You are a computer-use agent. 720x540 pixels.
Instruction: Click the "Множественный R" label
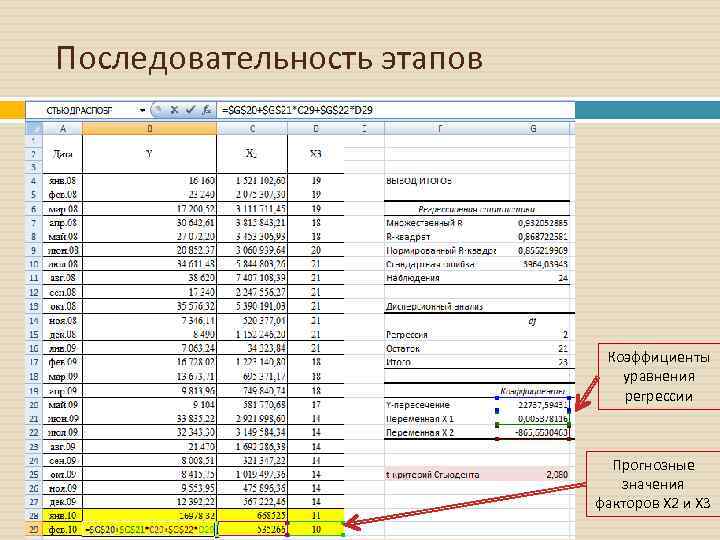(x=424, y=223)
